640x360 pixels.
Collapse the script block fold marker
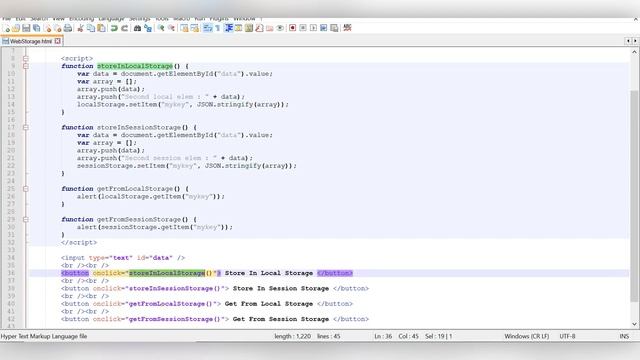[26, 58]
